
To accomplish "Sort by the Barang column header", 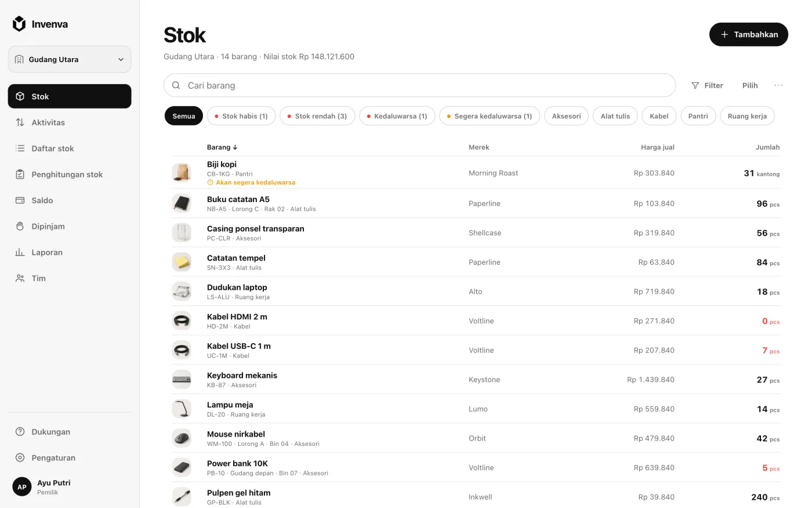I will 222,147.
